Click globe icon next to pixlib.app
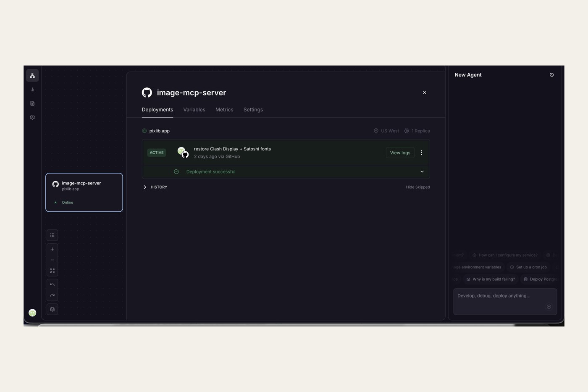This screenshot has height=392, width=588. (144, 131)
